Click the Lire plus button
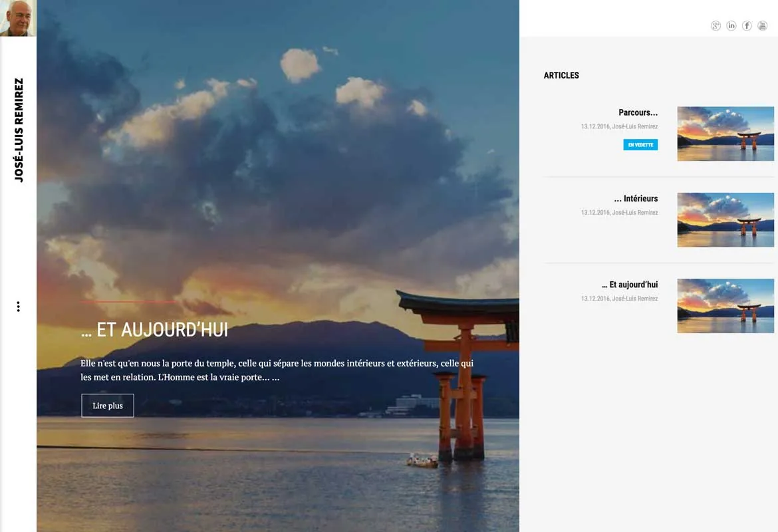This screenshot has width=778, height=532. [108, 406]
